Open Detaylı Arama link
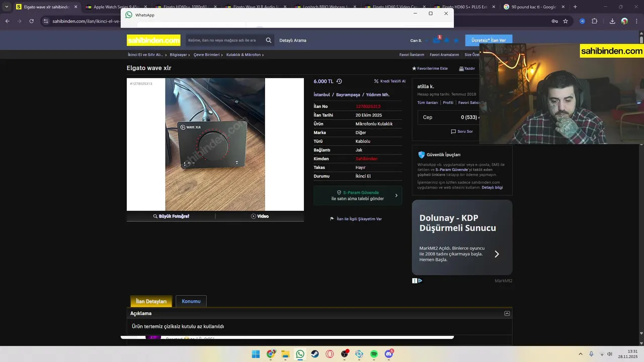The image size is (644, 362). coord(293,40)
